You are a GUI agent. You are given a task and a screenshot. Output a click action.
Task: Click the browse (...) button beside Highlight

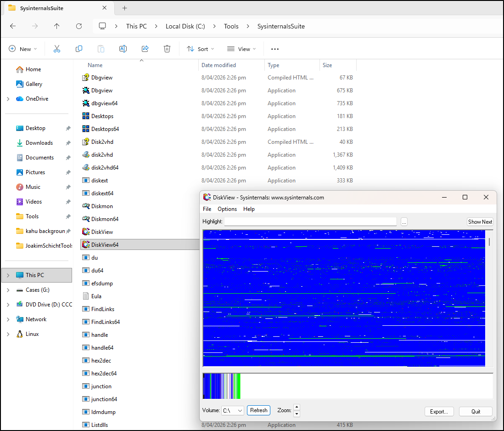pos(404,222)
